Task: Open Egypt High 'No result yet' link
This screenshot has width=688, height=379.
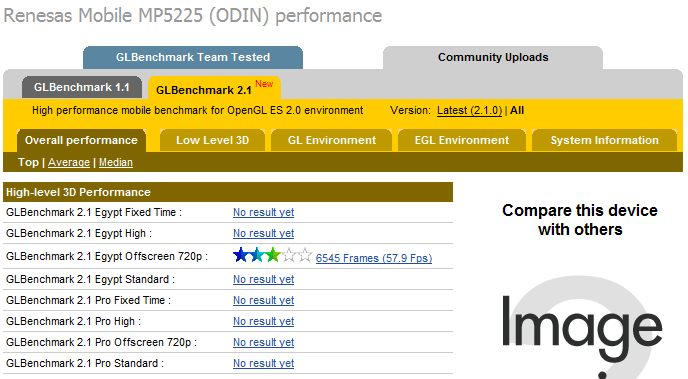Action: coord(263,233)
